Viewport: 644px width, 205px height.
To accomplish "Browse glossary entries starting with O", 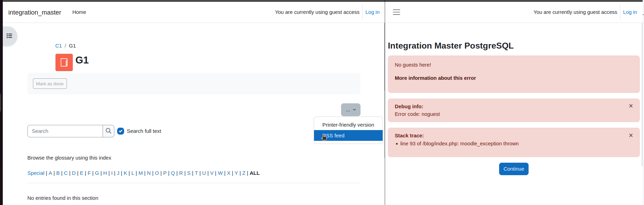I will 157,173.
